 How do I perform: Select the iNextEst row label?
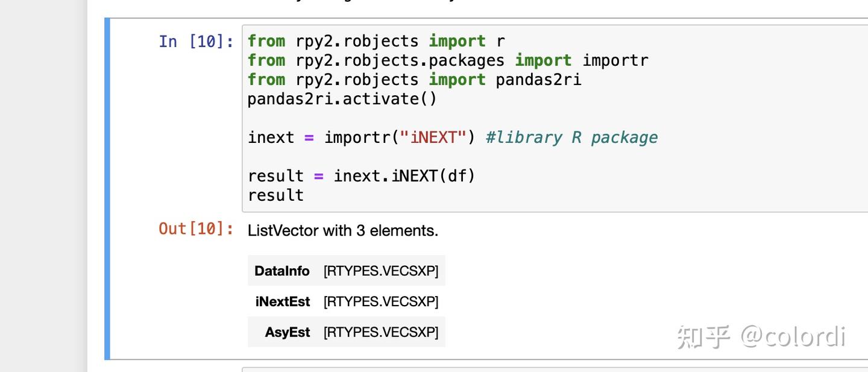point(282,301)
